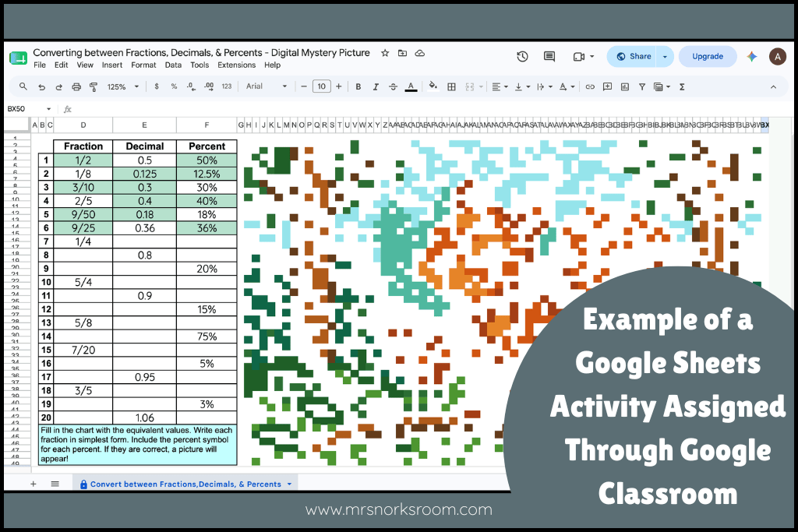This screenshot has width=798, height=532.
Task: Open the Arial font dropdown
Action: click(267, 86)
